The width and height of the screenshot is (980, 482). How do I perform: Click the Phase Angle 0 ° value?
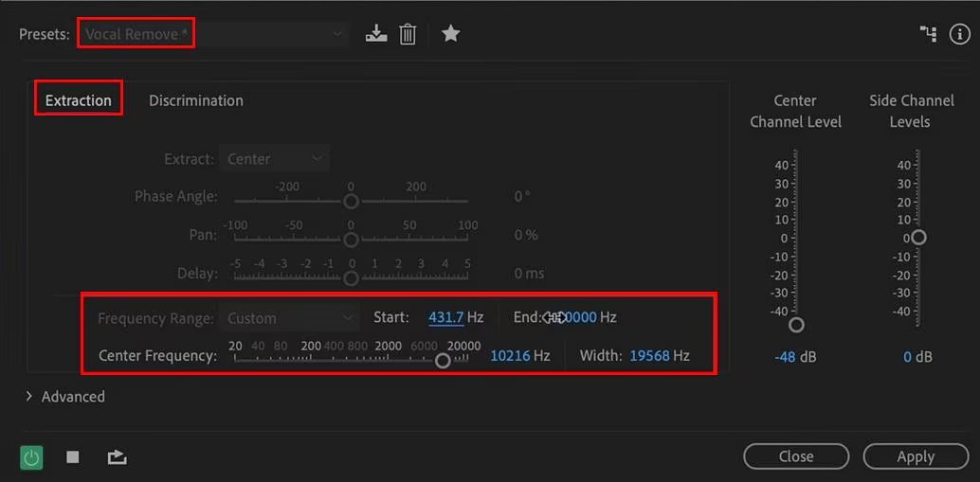pyautogui.click(x=522, y=197)
